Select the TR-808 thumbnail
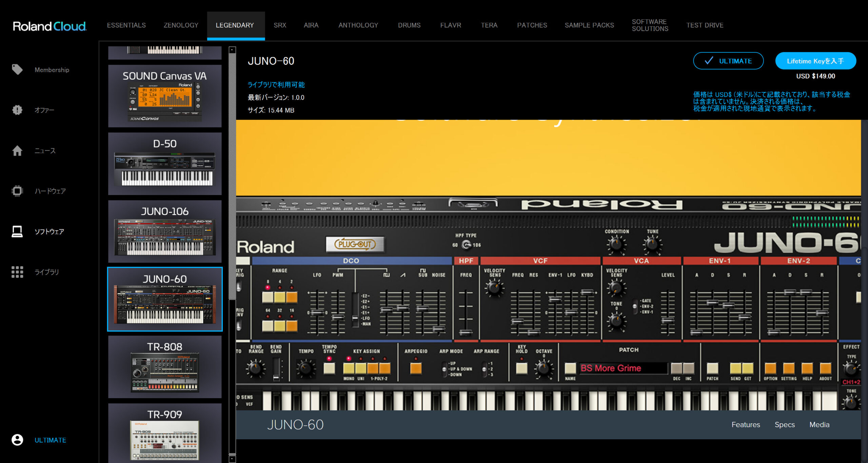Image resolution: width=868 pixels, height=463 pixels. point(165,367)
